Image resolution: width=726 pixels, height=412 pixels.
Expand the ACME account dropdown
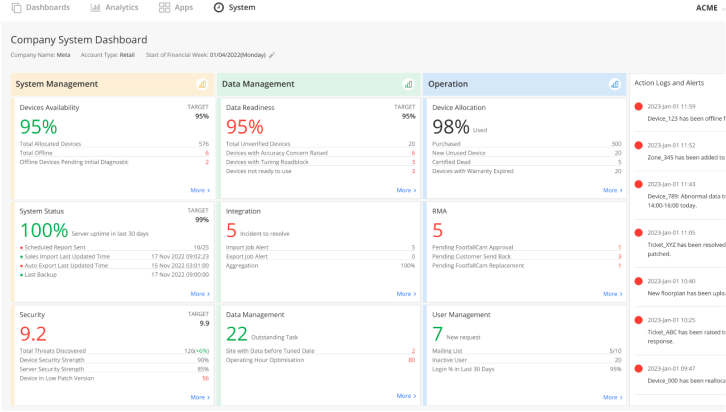709,8
